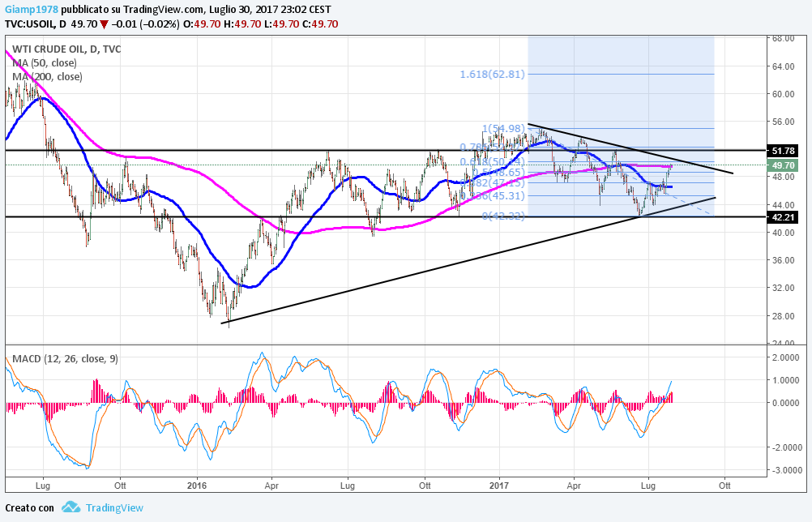The width and height of the screenshot is (812, 522).
Task: Select the TVC:USOIL symbol label
Action: 35,24
